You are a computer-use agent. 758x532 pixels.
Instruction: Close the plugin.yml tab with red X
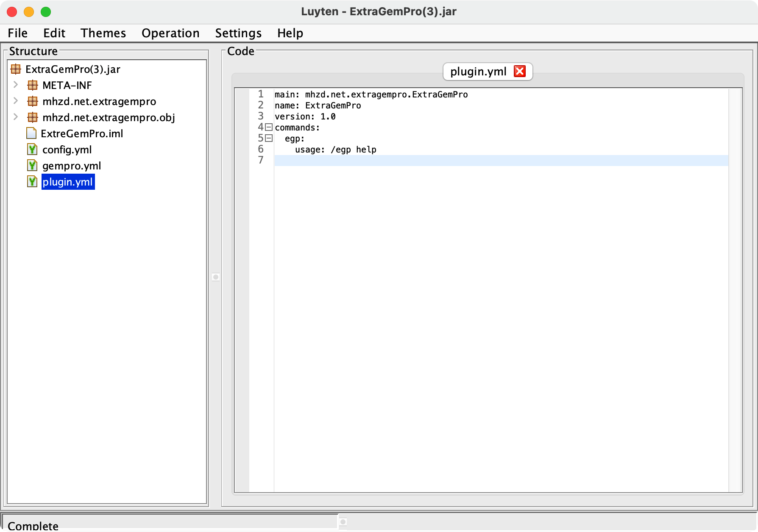point(520,71)
